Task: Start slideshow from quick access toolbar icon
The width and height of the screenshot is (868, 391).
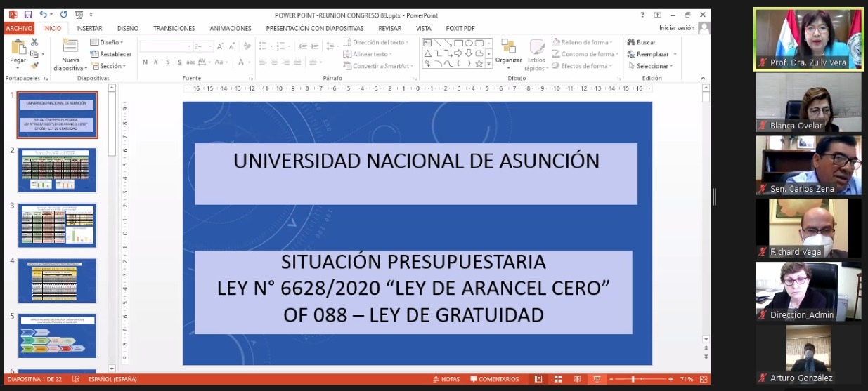Action: 80,14
